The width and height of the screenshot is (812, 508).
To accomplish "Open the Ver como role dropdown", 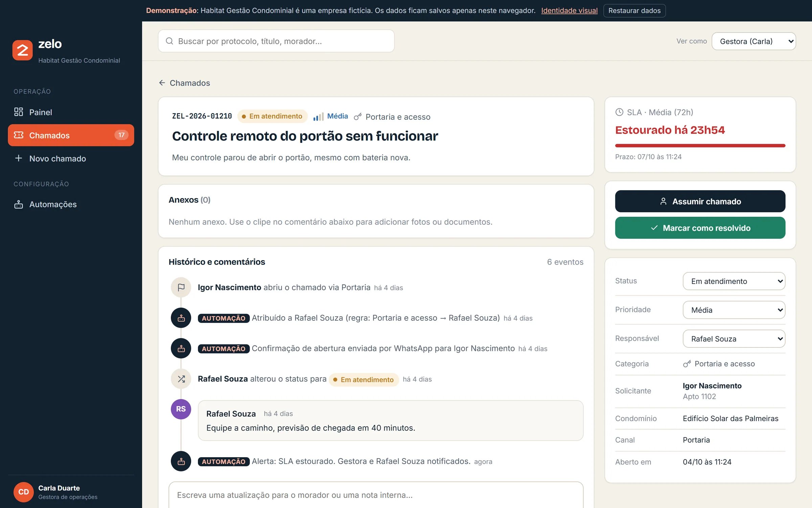I will pos(754,41).
